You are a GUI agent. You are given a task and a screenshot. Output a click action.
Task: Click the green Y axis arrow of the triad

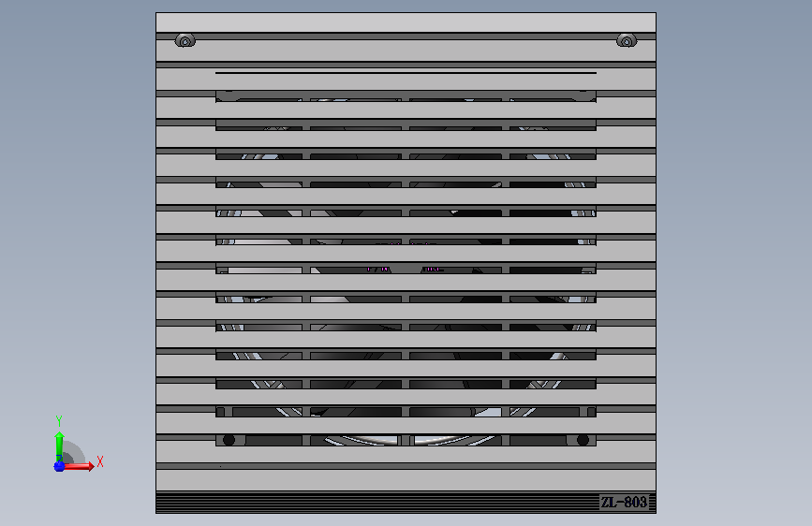tap(59, 446)
